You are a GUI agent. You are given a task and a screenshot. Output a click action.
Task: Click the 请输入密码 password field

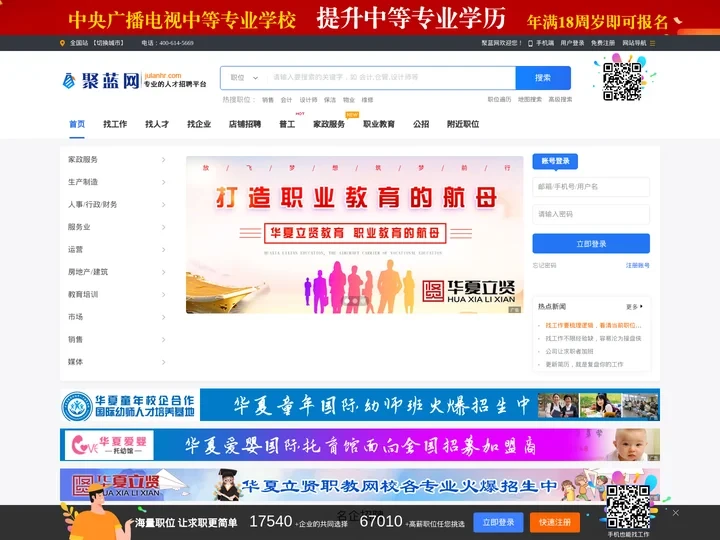[591, 214]
